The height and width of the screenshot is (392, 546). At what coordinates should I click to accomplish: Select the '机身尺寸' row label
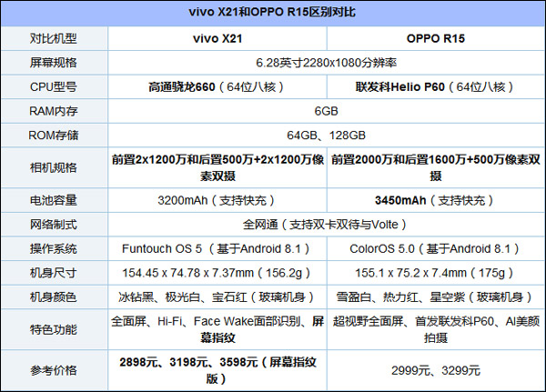pos(54,273)
